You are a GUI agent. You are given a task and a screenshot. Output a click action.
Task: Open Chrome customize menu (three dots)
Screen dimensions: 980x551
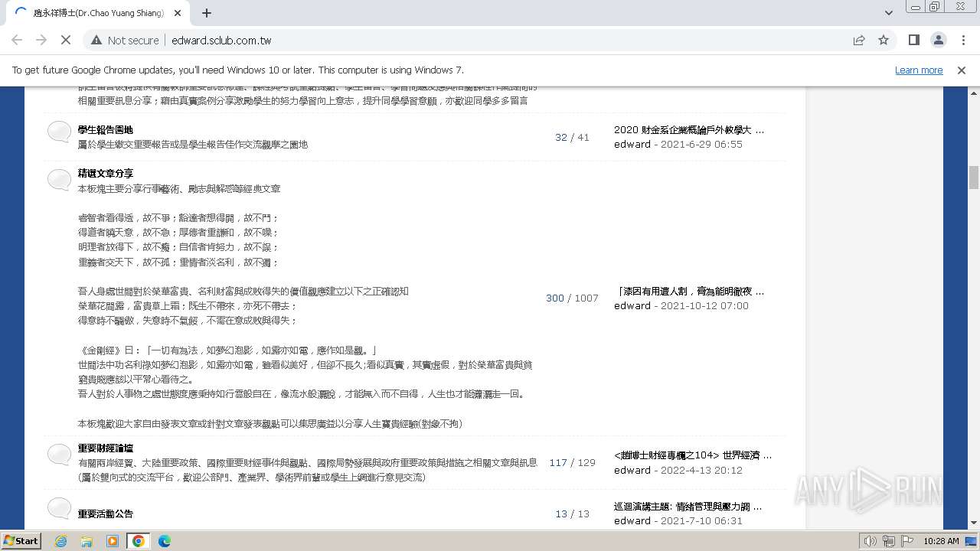click(x=962, y=40)
